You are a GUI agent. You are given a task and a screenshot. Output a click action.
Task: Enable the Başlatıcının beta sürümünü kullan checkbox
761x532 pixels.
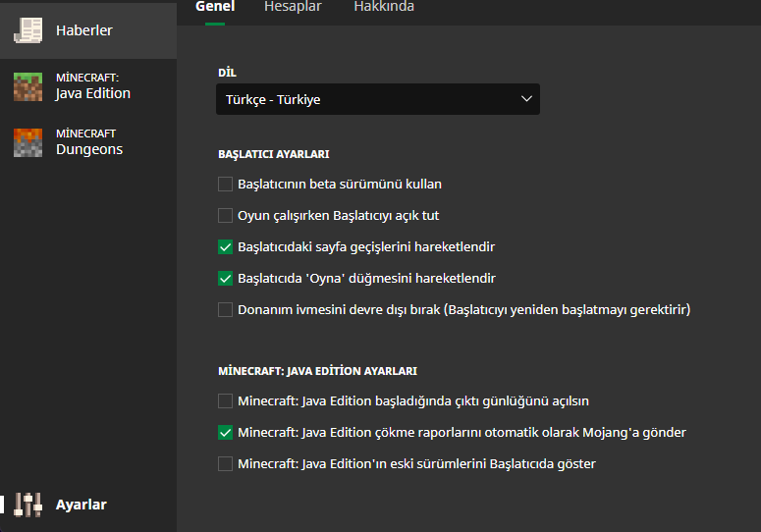coord(226,184)
